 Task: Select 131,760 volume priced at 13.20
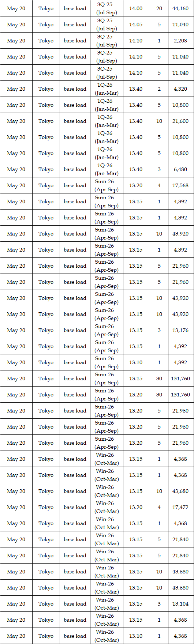(x=180, y=395)
